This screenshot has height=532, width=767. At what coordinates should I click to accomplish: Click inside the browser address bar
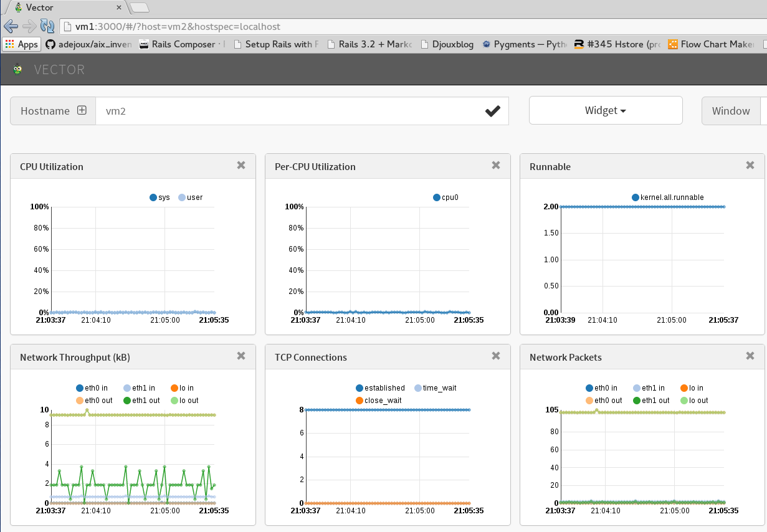[249, 26]
